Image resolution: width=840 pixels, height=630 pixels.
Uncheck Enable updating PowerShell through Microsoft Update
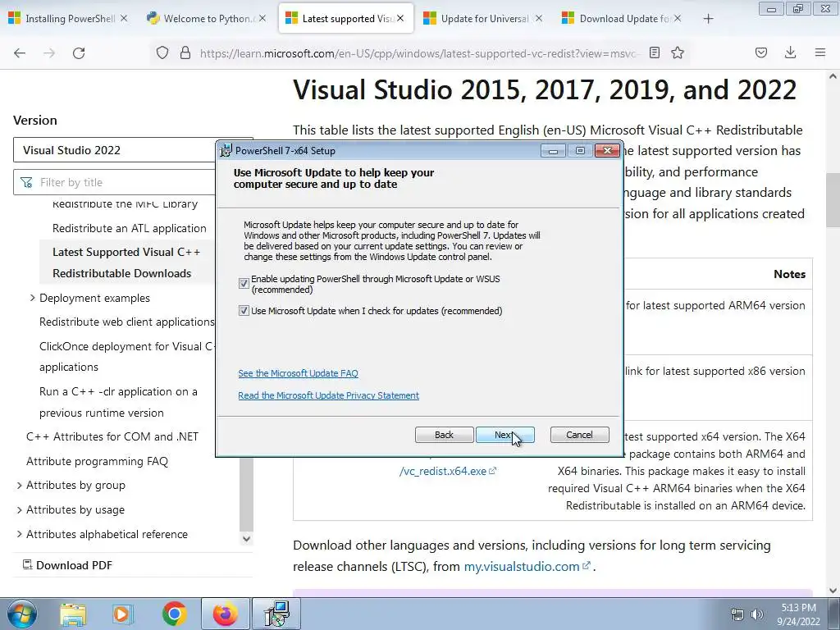pos(244,283)
